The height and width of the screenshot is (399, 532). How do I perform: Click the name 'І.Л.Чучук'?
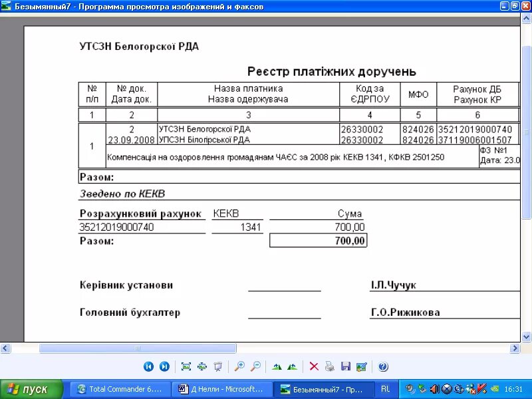tap(394, 285)
